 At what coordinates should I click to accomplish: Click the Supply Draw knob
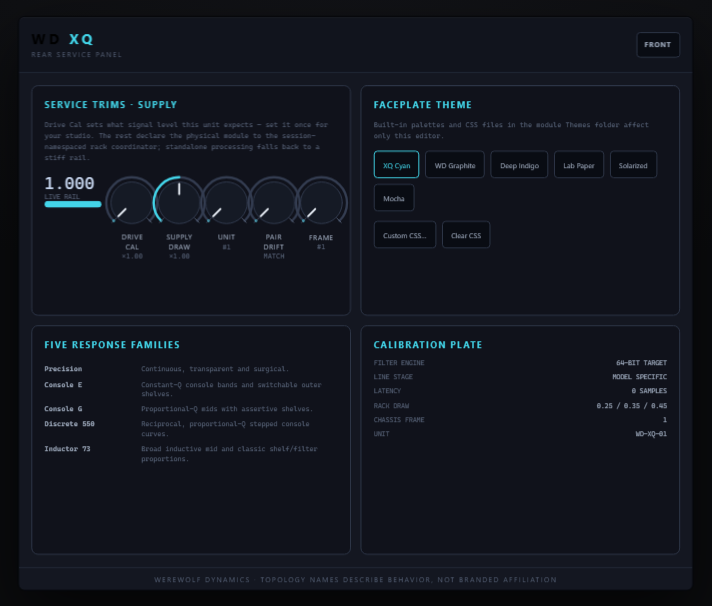pos(179,202)
